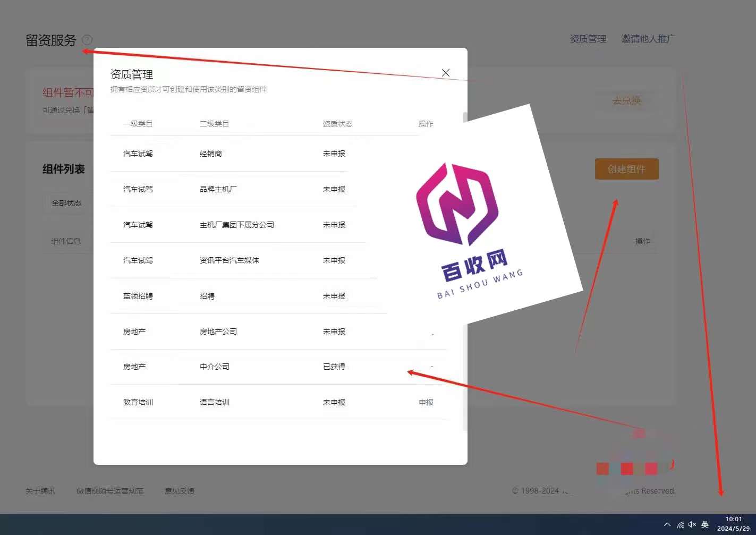
Task: Click the dialog vertical scrollbar
Action: click(465, 271)
